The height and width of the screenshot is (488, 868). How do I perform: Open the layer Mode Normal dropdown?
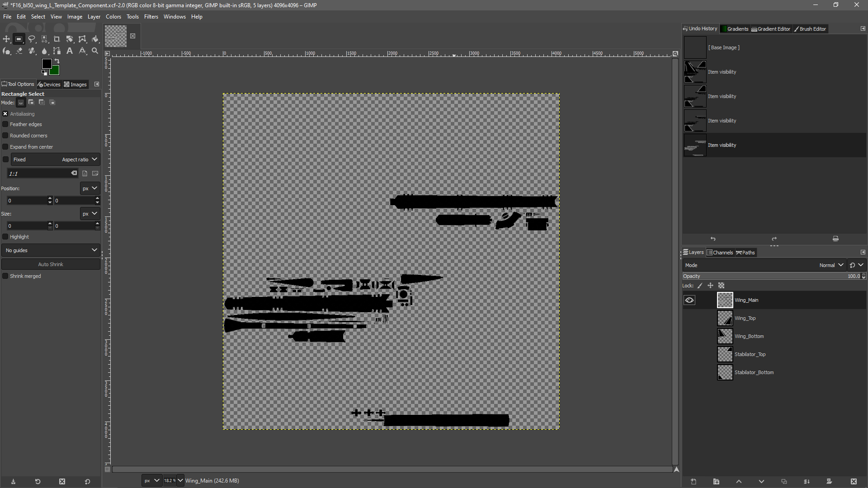831,265
